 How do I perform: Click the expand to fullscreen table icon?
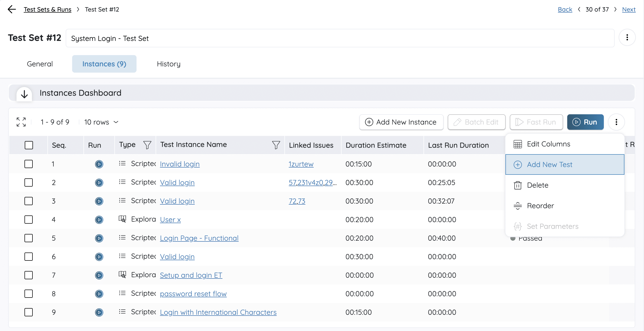coord(21,122)
